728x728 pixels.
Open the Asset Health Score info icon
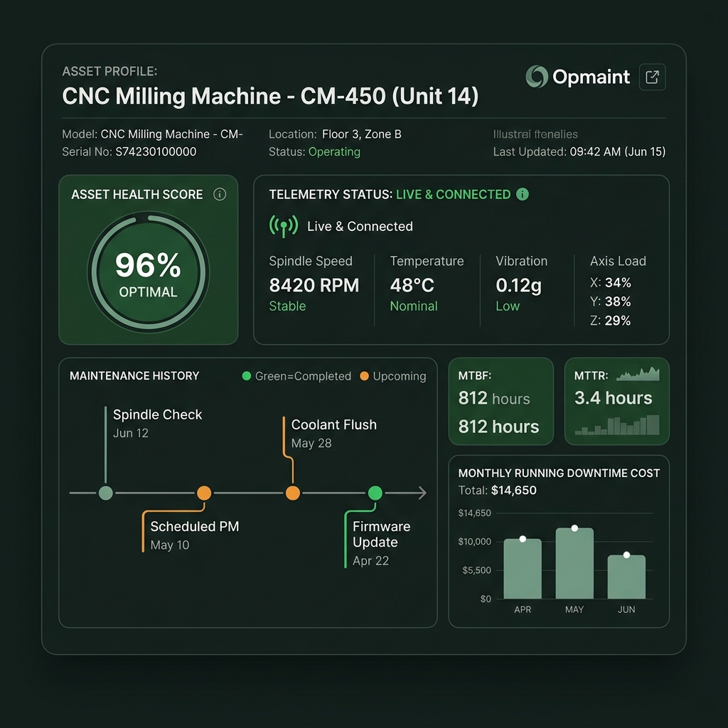coord(220,194)
